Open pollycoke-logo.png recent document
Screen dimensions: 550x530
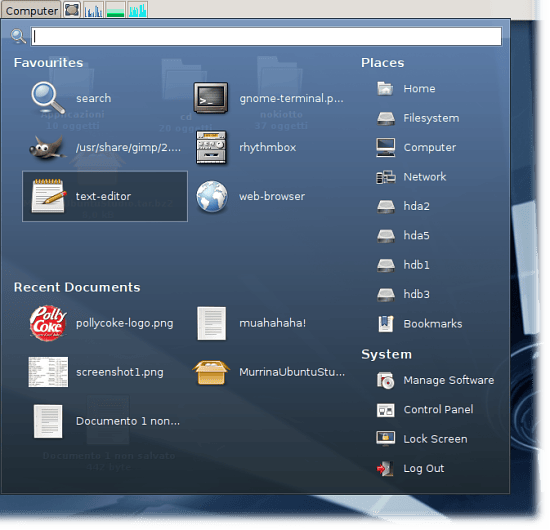48,323
